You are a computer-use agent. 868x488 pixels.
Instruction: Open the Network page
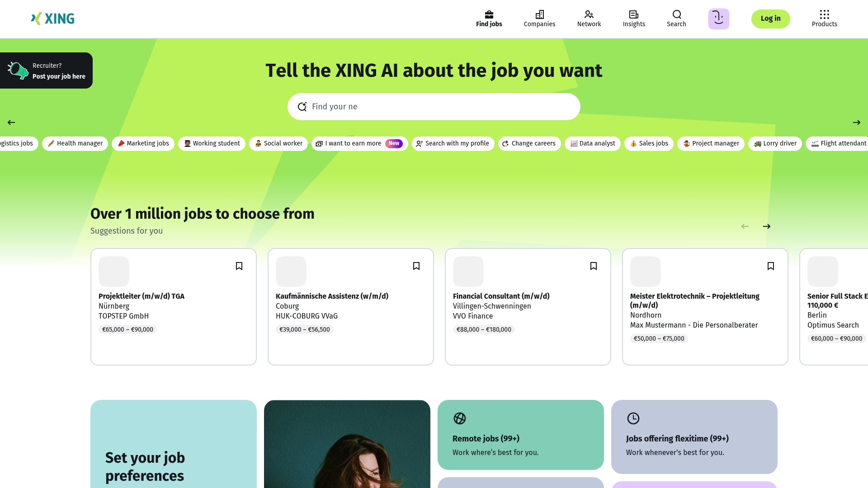589,19
